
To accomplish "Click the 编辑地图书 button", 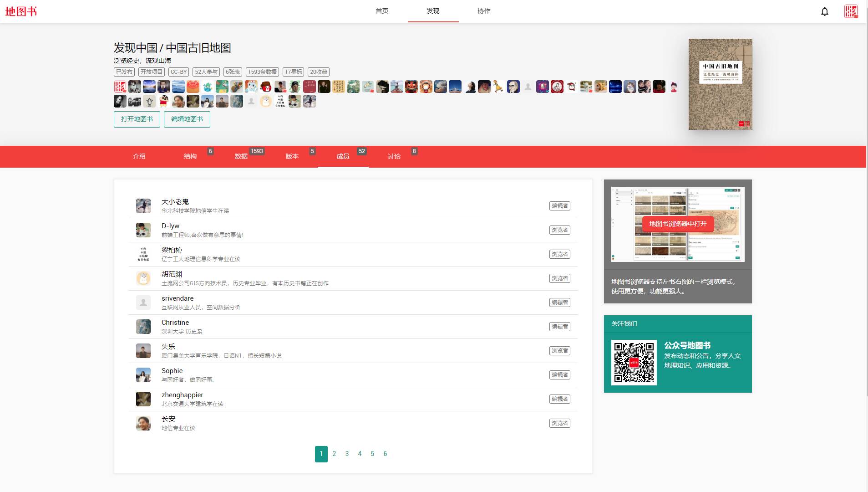I will coord(187,119).
